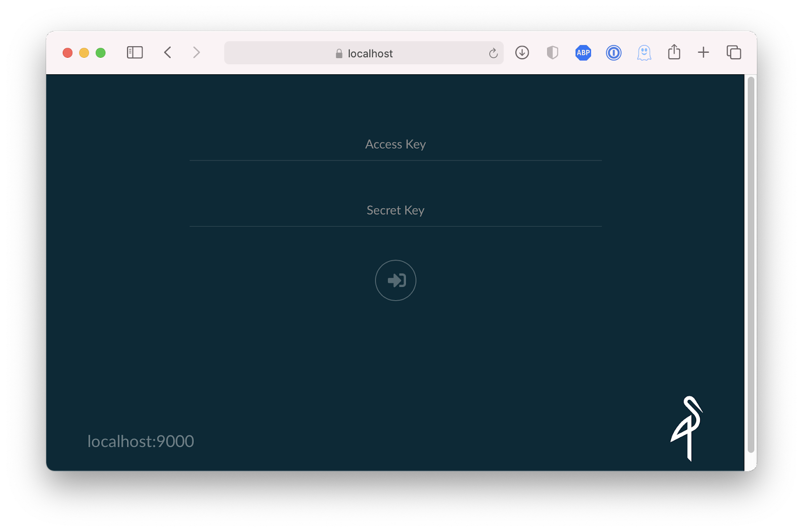Open the Adblock Plus extension

tap(583, 53)
